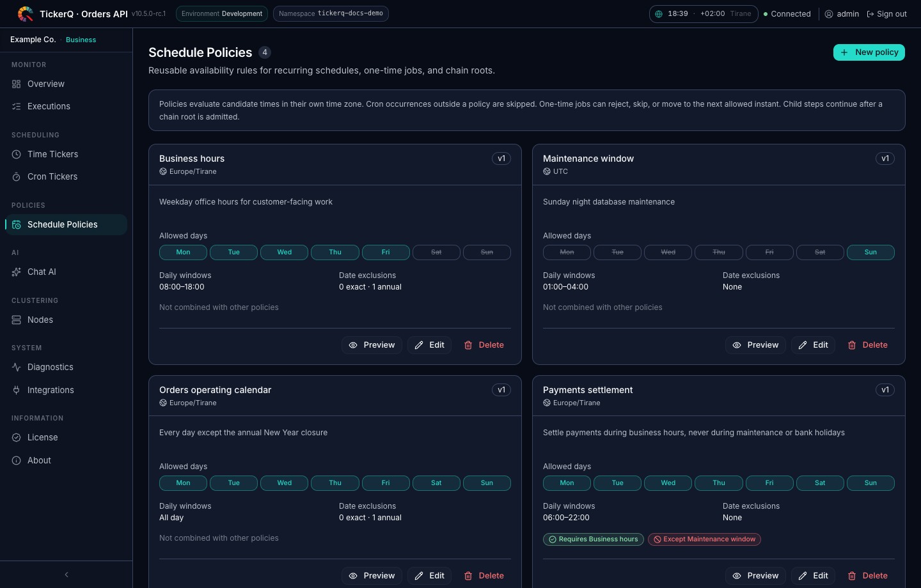Viewport: 921px width, 588px height.
Task: Click Example Co. organization name
Action: coord(33,40)
